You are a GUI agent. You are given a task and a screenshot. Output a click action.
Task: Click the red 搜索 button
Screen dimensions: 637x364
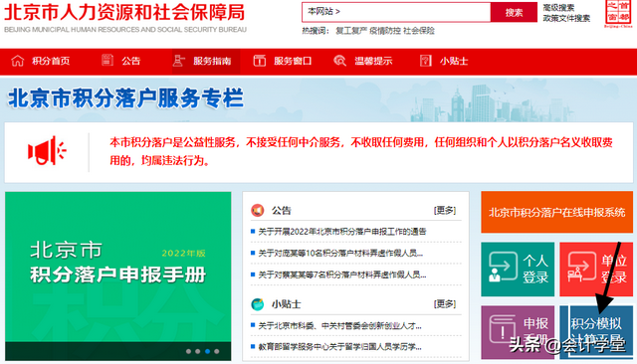pyautogui.click(x=514, y=12)
